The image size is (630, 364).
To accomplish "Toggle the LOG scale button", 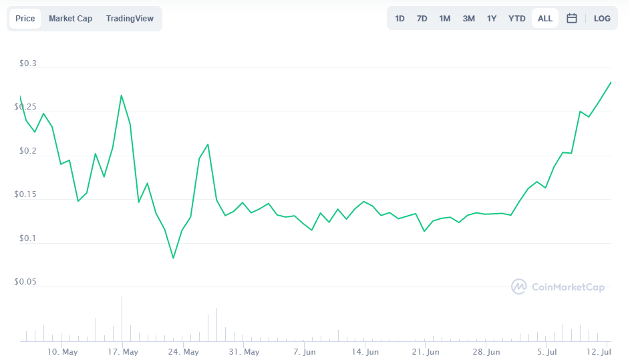I will pos(602,19).
